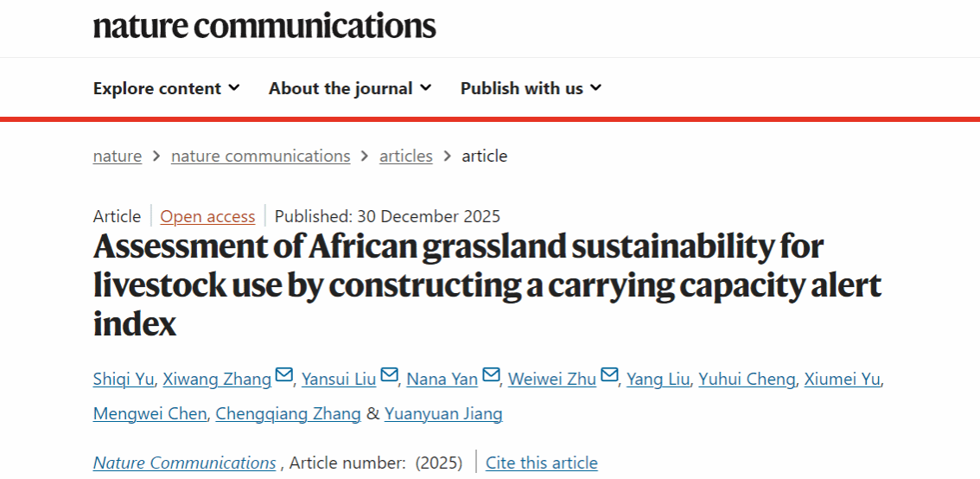Click envelope icon after Weiwei Zhu
980x479 pixels.
[609, 376]
